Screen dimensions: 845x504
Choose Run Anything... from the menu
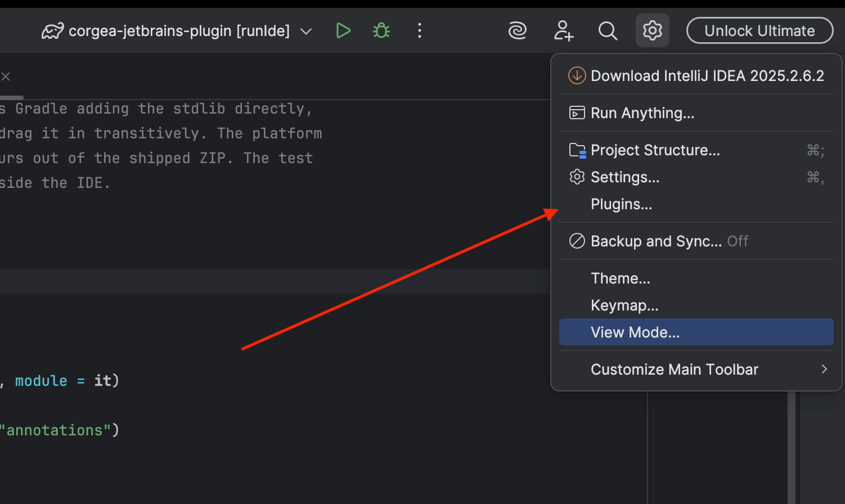[696, 113]
